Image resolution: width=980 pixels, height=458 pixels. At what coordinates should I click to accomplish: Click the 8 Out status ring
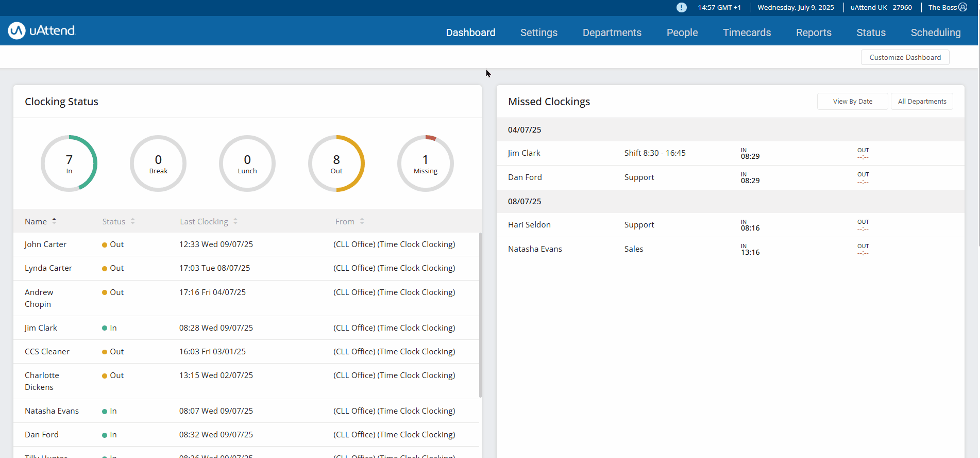(x=336, y=163)
